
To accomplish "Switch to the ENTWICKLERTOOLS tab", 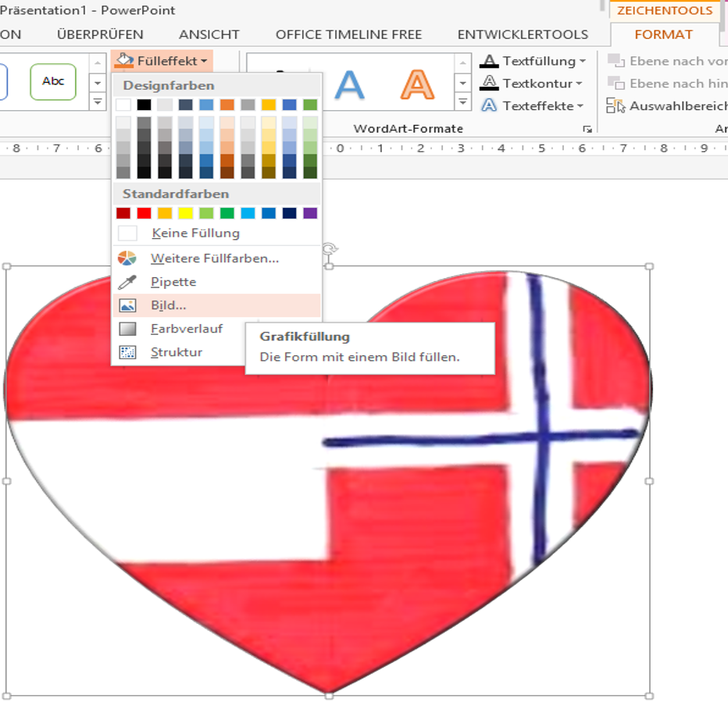I will pos(523,34).
